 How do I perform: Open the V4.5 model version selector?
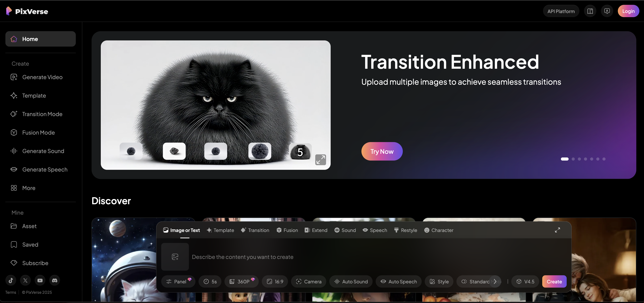pyautogui.click(x=525, y=281)
